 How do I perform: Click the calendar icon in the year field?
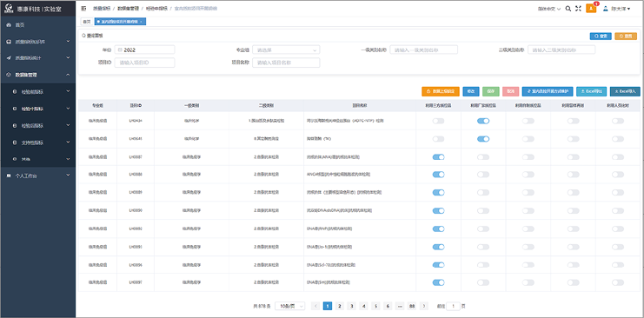click(120, 50)
